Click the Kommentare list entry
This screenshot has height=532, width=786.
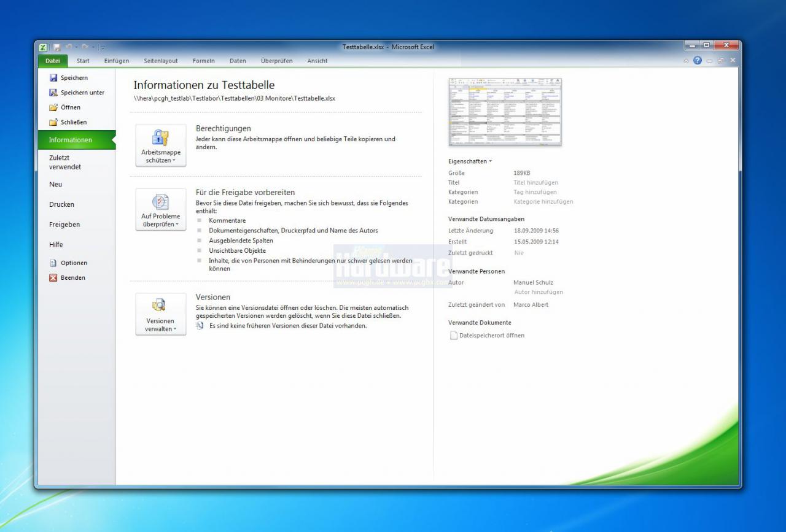(x=227, y=220)
